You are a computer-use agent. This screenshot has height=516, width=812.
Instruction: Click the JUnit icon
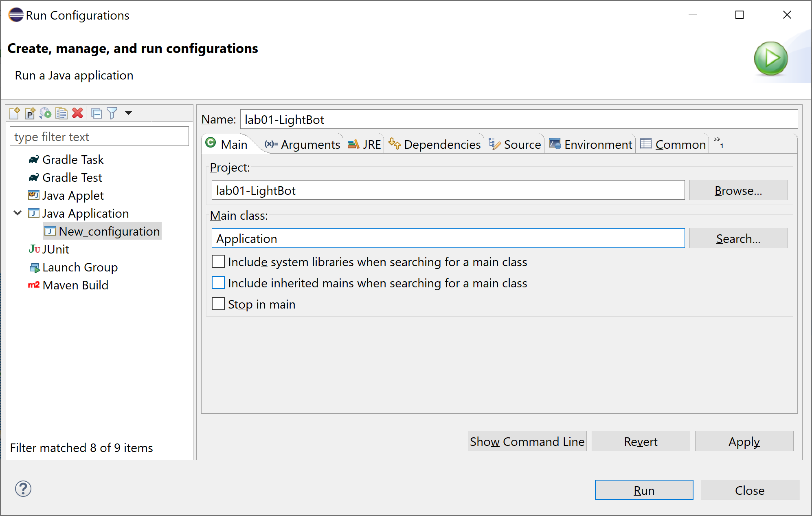[35, 249]
